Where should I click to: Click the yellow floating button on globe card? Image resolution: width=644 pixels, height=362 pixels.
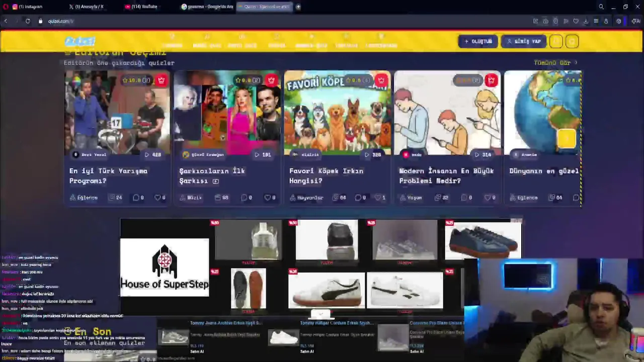[567, 139]
